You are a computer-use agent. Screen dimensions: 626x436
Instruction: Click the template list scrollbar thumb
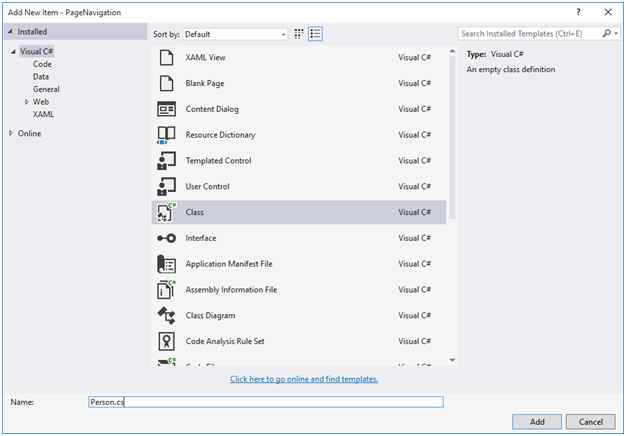pyautogui.click(x=452, y=137)
